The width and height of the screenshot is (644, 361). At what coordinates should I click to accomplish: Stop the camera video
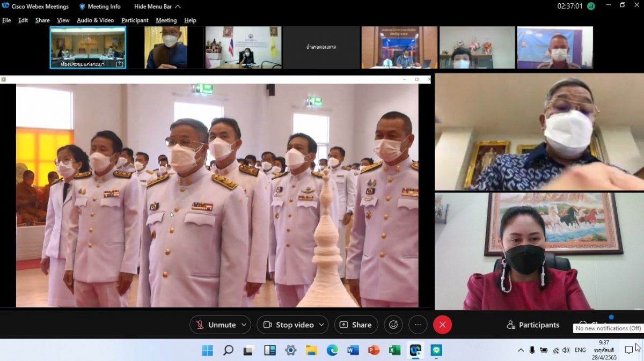288,325
